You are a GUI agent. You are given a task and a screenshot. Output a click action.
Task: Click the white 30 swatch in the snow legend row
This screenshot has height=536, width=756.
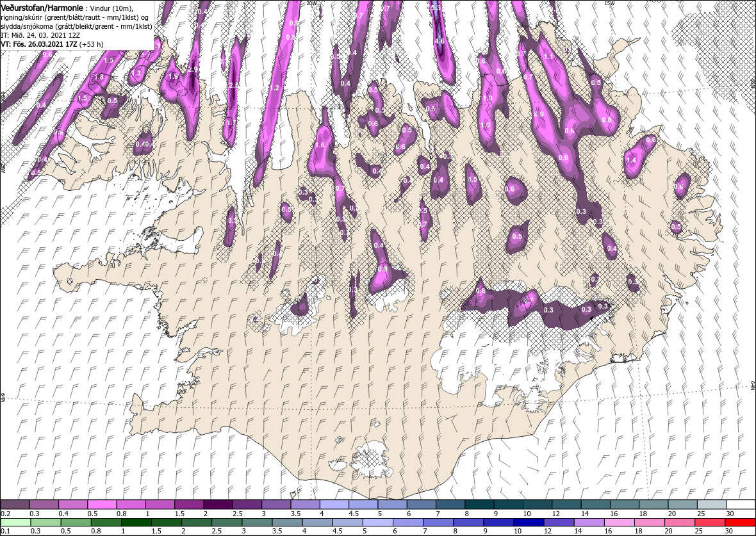click(741, 504)
